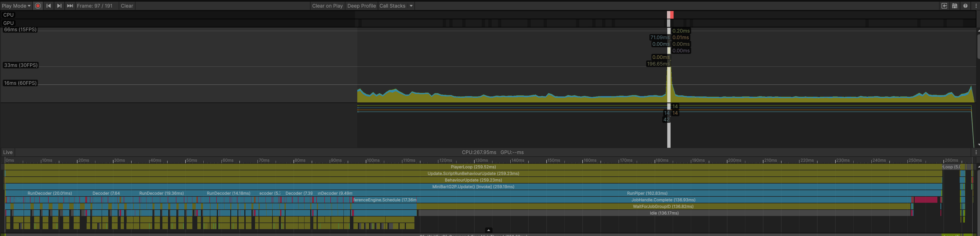Toggle the profiler record button

(x=38, y=6)
